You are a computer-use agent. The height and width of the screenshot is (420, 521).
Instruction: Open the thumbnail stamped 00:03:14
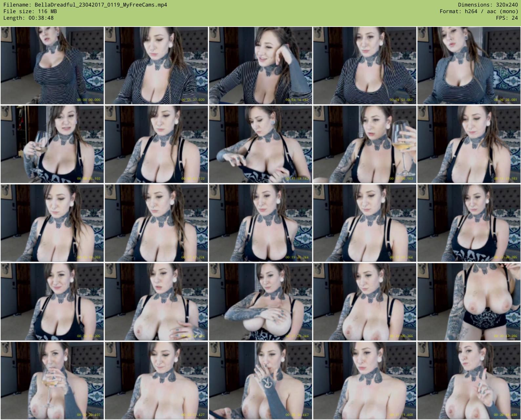tap(260, 66)
